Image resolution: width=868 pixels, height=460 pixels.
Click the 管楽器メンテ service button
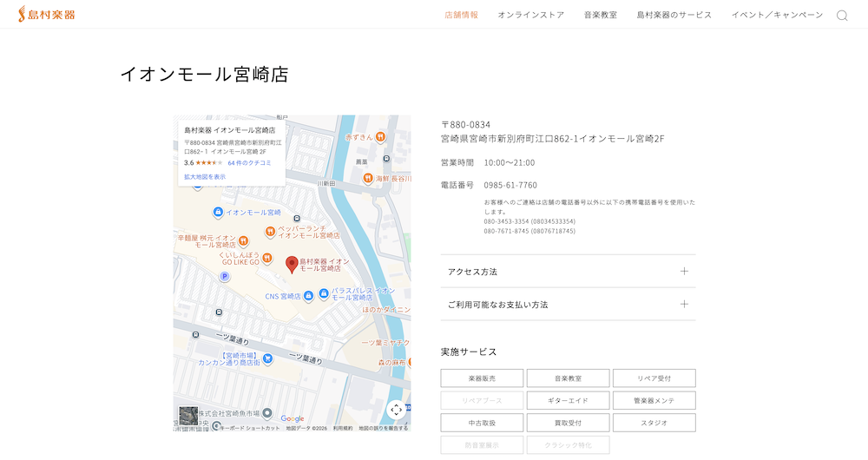click(x=654, y=401)
